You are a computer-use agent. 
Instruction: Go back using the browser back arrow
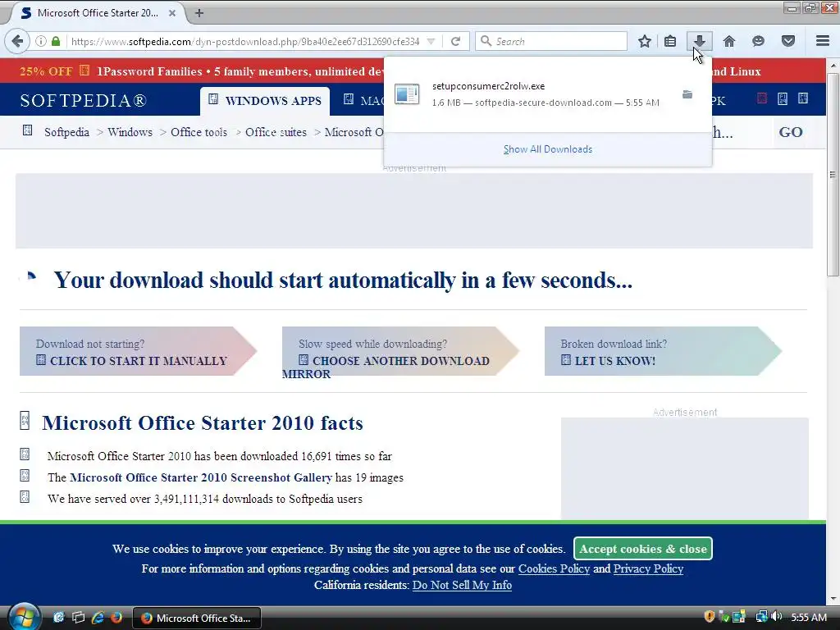click(17, 41)
